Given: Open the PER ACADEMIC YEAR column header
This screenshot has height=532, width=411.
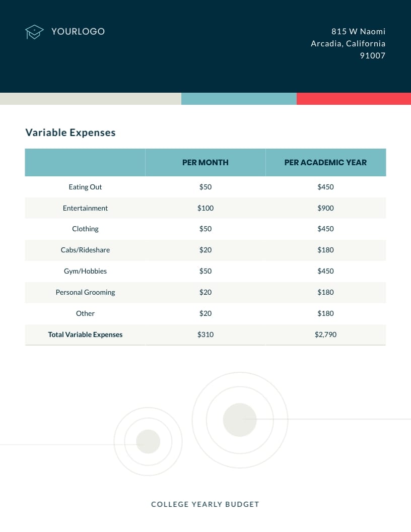Looking at the screenshot, I should click(x=325, y=162).
